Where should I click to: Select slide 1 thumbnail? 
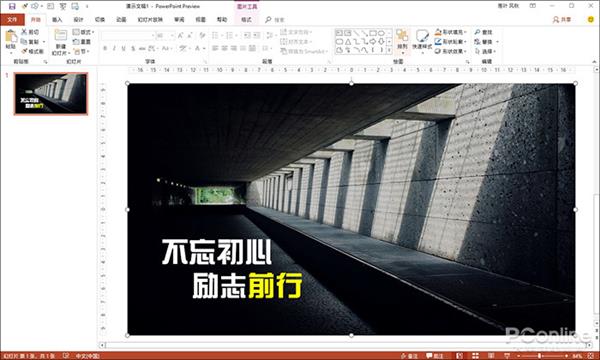(x=51, y=94)
